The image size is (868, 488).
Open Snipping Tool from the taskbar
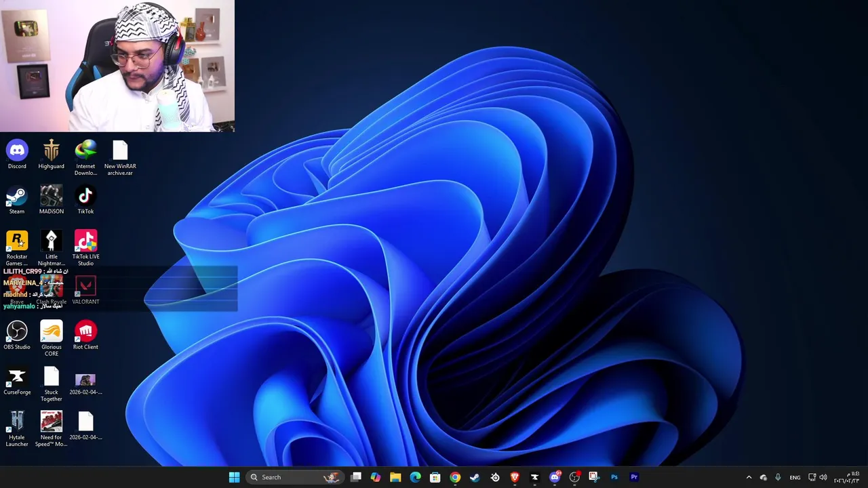[x=594, y=477]
